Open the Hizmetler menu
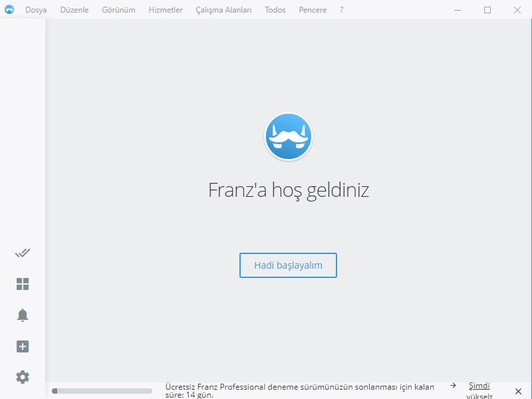 (166, 10)
